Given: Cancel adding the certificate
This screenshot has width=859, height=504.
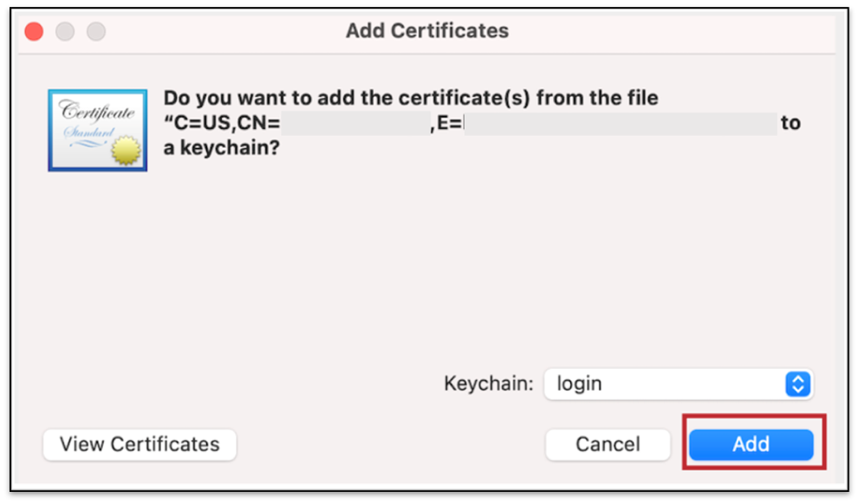Looking at the screenshot, I should coord(608,444).
